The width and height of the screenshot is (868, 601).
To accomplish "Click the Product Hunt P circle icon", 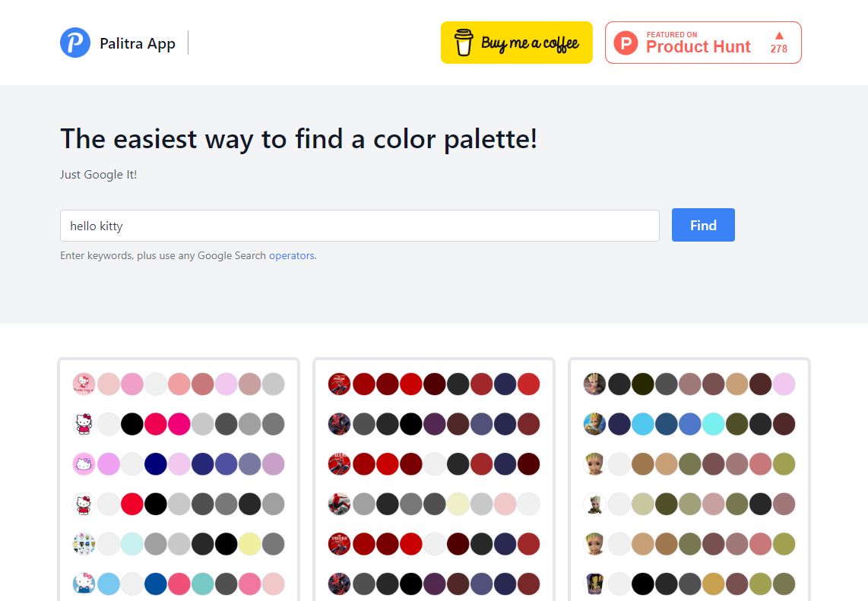I will coord(626,43).
